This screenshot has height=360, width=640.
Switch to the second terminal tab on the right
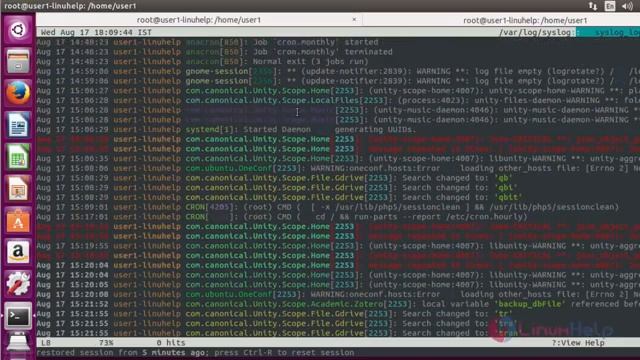[x=525, y=20]
